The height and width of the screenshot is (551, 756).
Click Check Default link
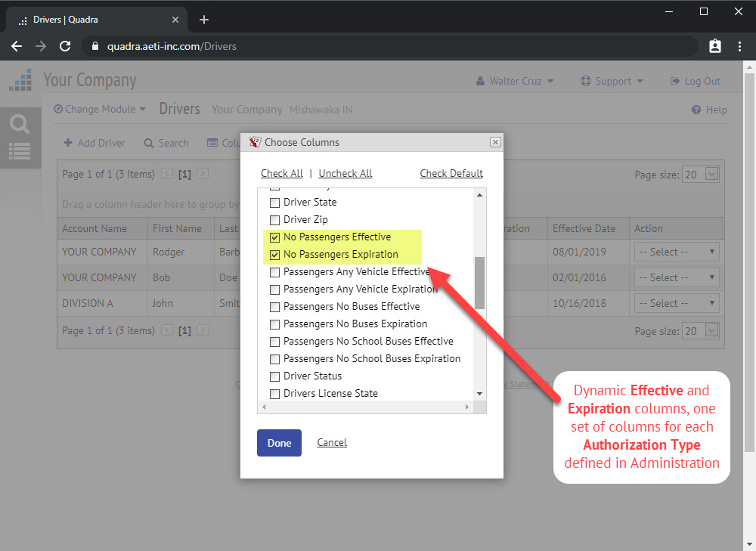coord(451,173)
